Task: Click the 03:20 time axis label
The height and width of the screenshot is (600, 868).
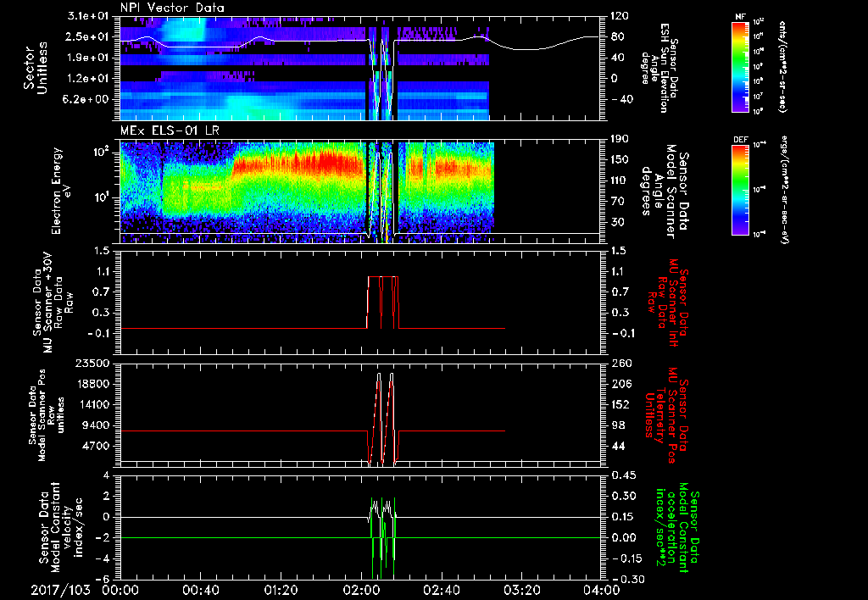Action: pos(523,589)
